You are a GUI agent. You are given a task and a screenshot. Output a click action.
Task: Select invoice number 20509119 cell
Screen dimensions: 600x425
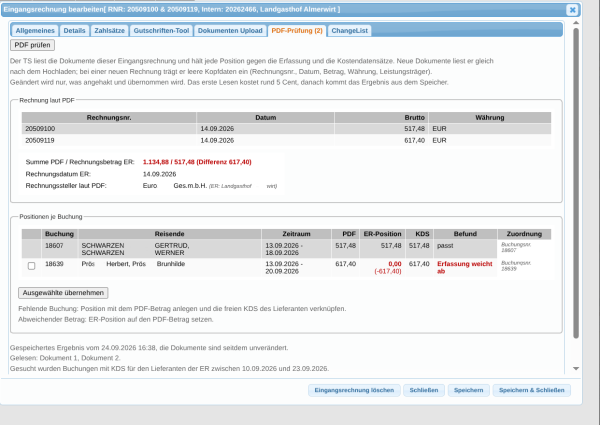tap(109, 140)
